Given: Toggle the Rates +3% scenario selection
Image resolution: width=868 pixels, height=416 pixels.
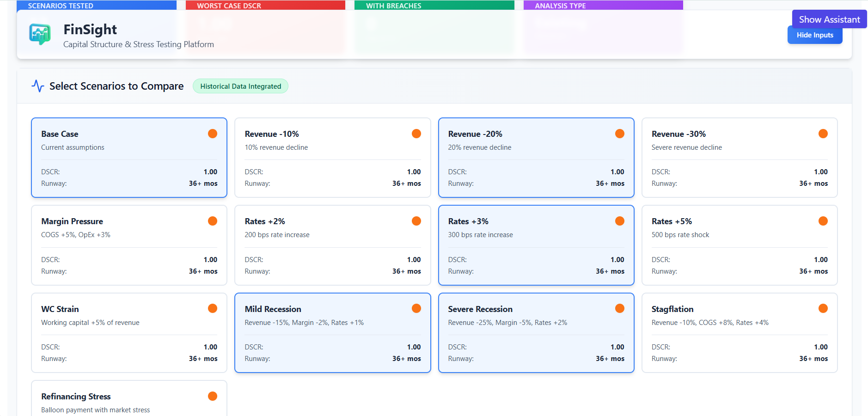Looking at the screenshot, I should (x=536, y=245).
